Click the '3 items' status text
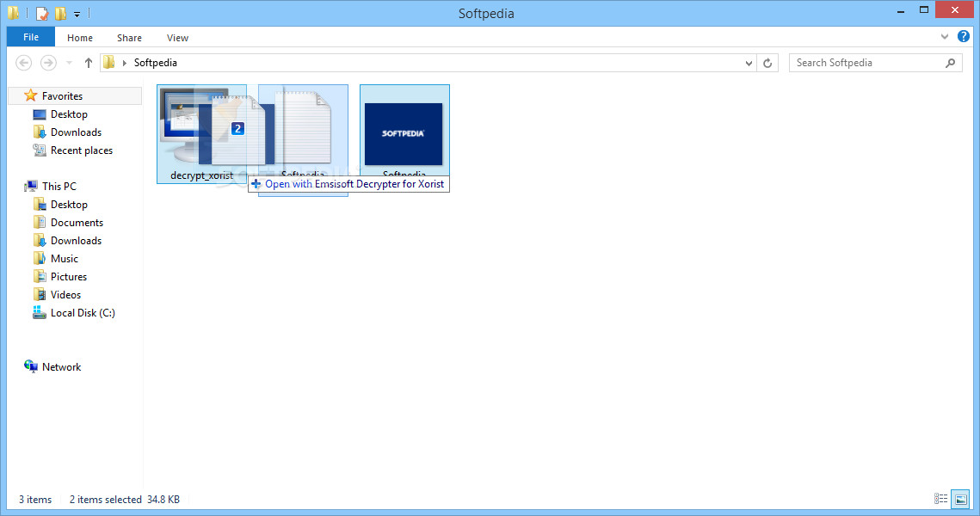The image size is (980, 516). 35,499
